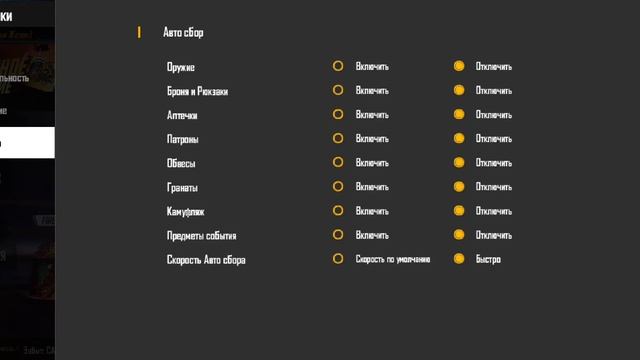
Task: Enable Включить for Гранаты
Action: pos(338,187)
